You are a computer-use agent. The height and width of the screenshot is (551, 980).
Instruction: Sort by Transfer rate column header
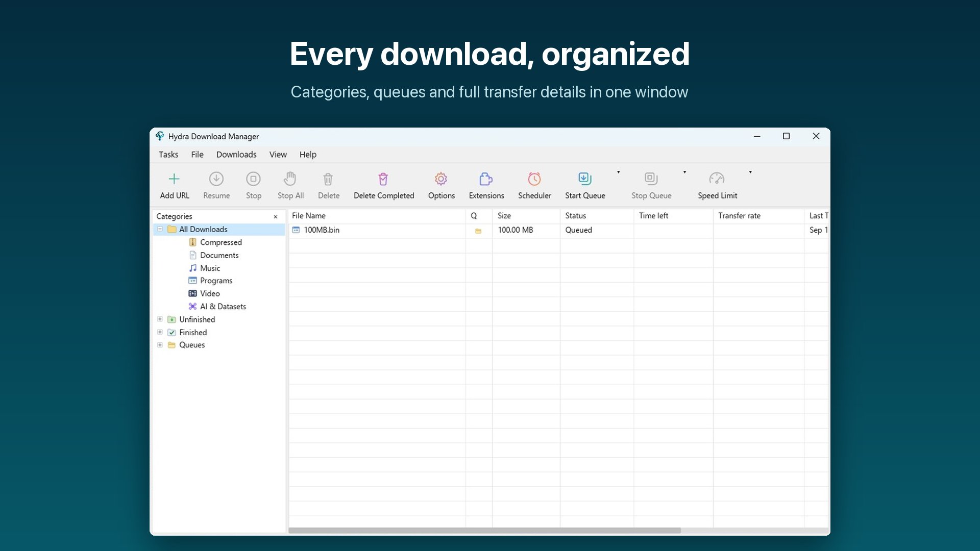[758, 216]
